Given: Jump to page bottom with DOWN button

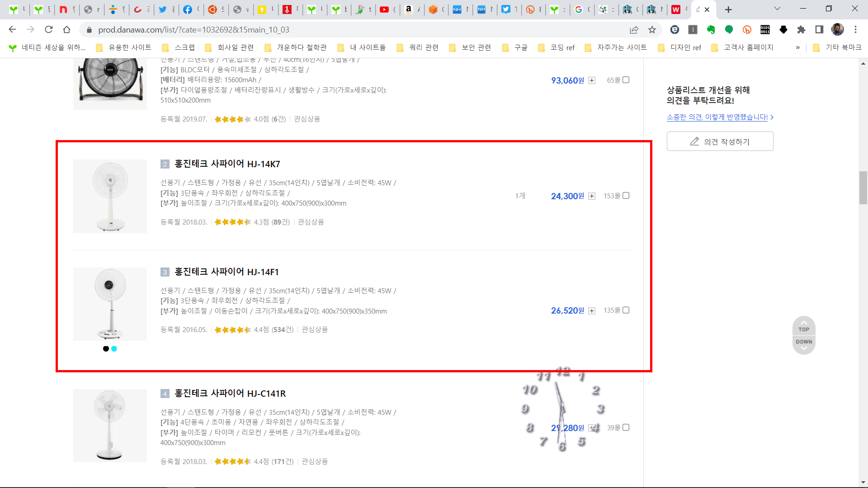Looking at the screenshot, I should 804,345.
